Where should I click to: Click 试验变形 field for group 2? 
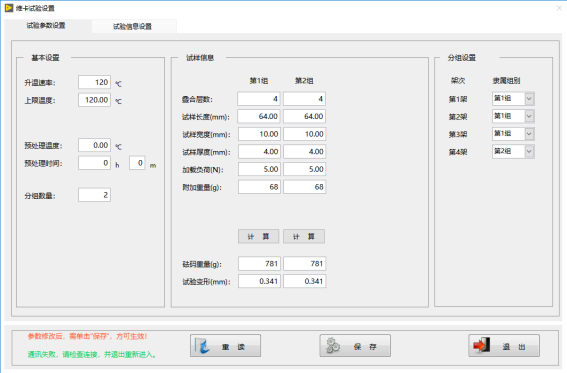[x=304, y=281]
